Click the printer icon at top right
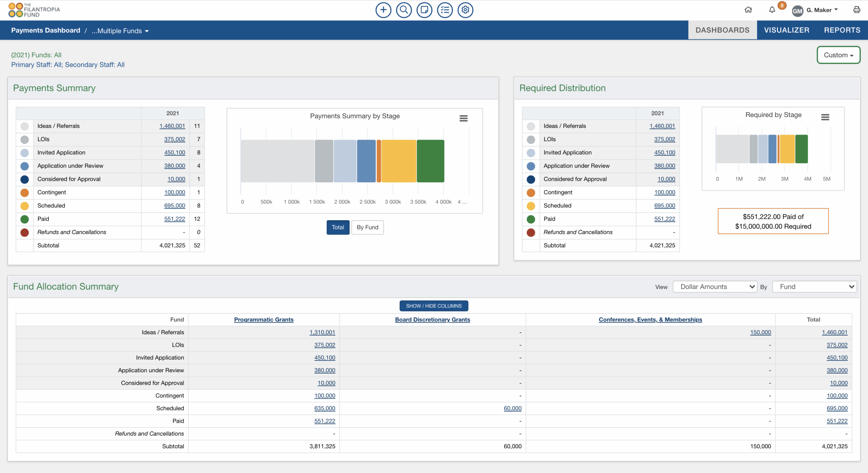The width and height of the screenshot is (868, 473). click(x=857, y=10)
